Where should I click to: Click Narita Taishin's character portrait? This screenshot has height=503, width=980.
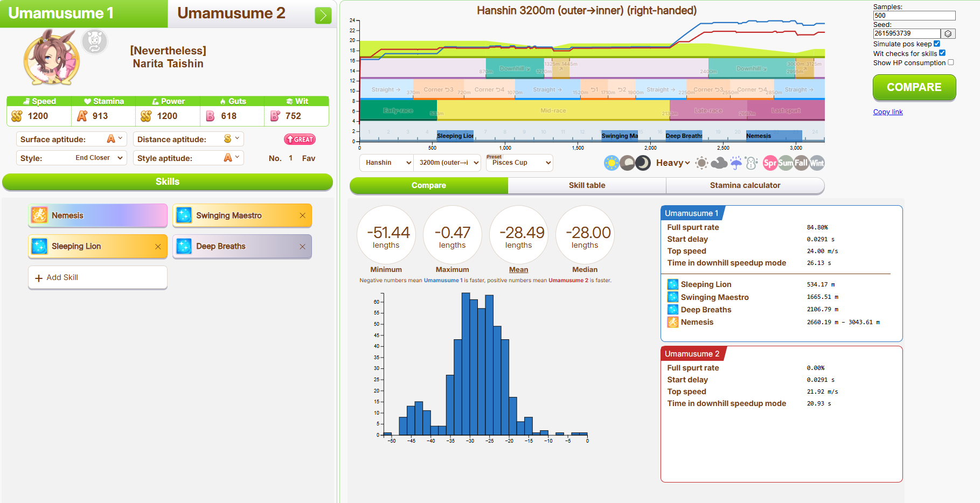[x=52, y=57]
